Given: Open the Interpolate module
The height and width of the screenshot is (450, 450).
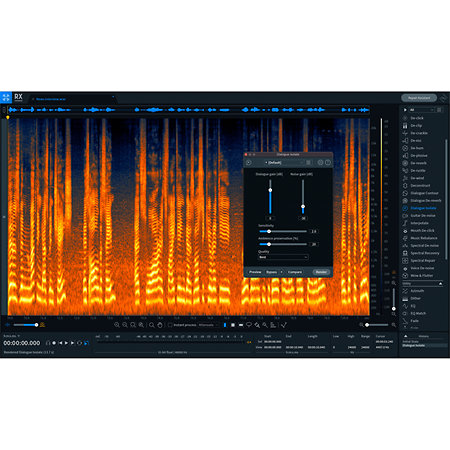Looking at the screenshot, I should tap(416, 223).
